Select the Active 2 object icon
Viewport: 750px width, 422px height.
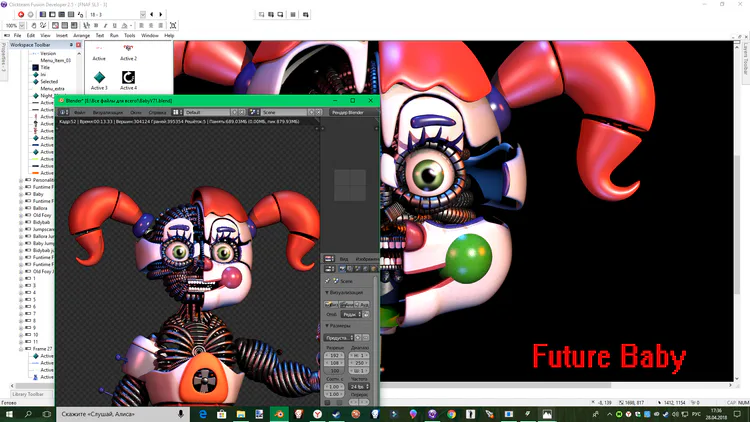coord(128,48)
